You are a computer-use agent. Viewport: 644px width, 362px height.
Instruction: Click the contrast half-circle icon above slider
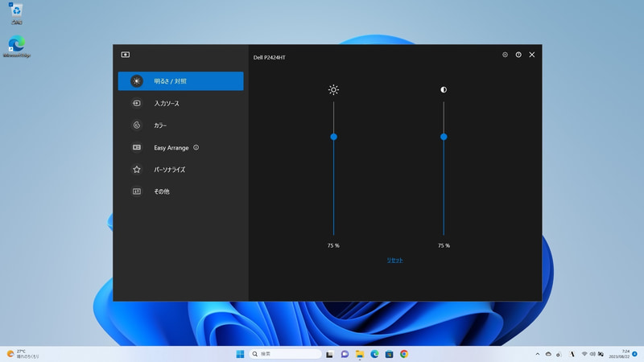coord(444,89)
